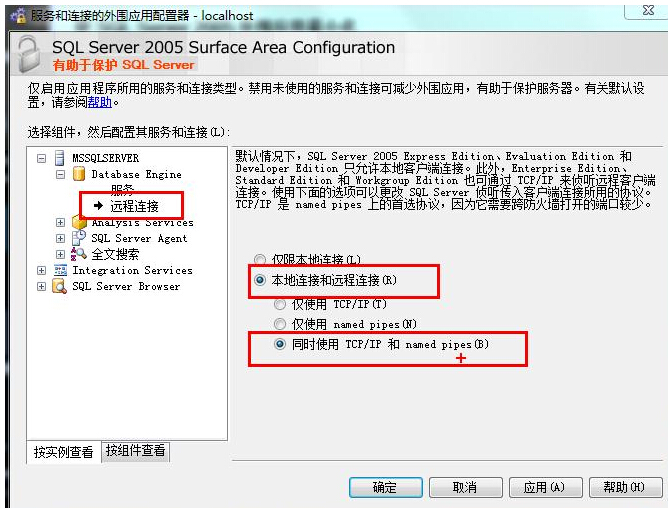Click the Integration Services icon
Viewport: 668px width, 508px height.
60,270
